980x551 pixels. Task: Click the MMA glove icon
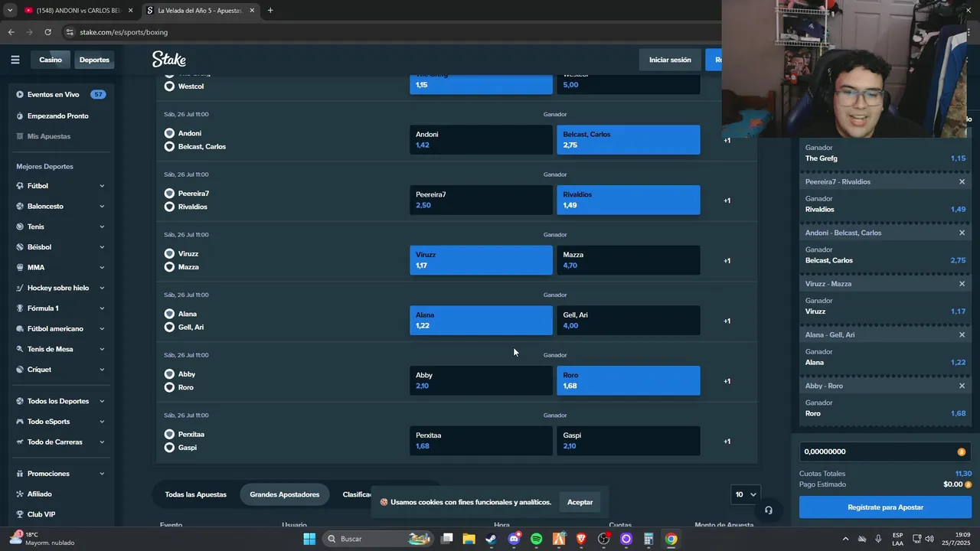coord(20,268)
